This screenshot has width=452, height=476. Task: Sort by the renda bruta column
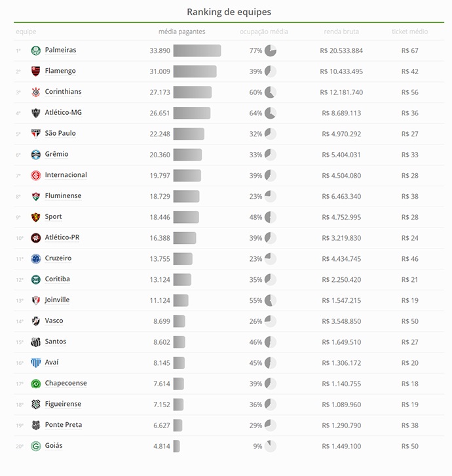tap(341, 31)
